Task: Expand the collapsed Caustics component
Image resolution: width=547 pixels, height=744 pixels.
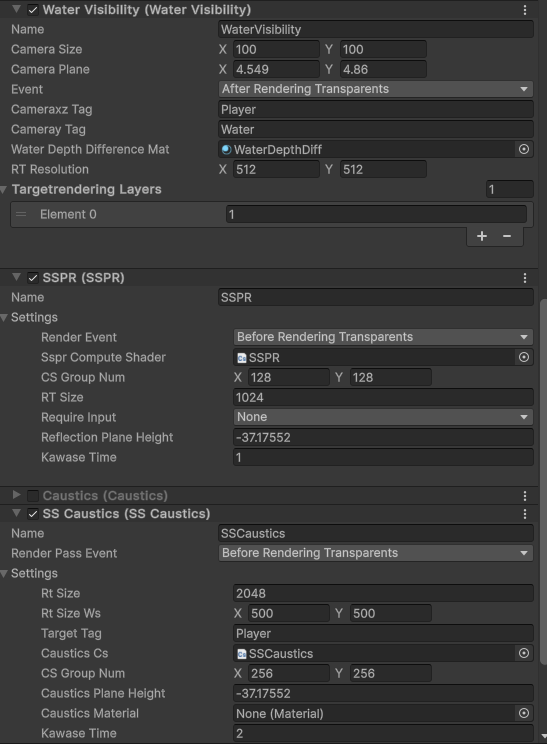Action: [x=17, y=495]
